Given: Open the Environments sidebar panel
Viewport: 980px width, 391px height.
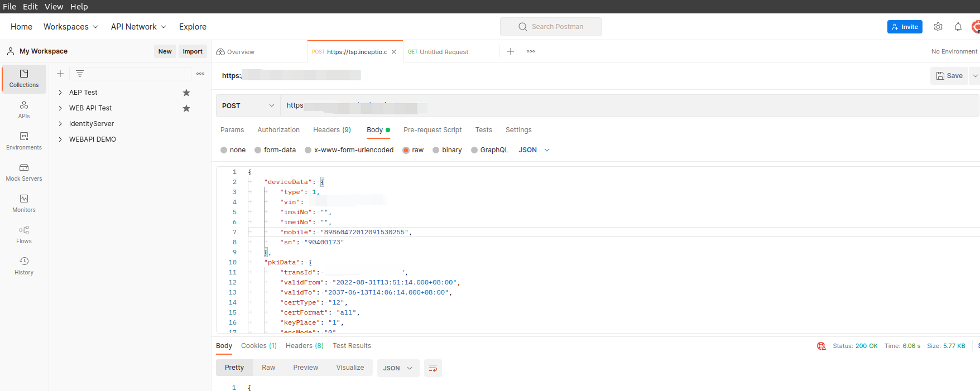Looking at the screenshot, I should 24,141.
